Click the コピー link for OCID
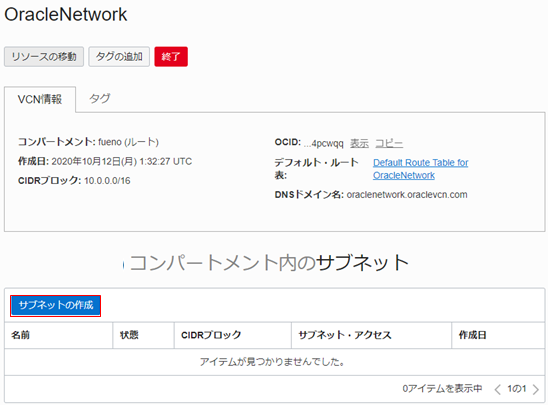Screen dimensions: 548x405 point(389,143)
